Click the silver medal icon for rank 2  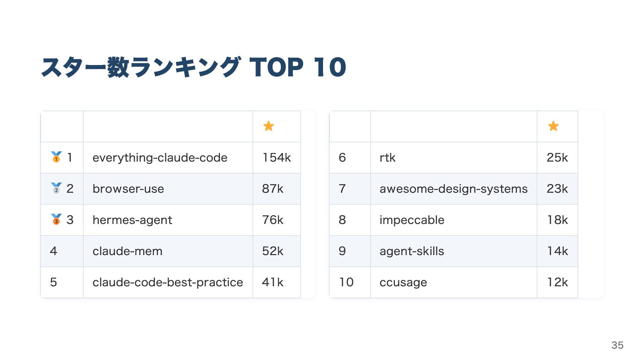pyautogui.click(x=56, y=188)
